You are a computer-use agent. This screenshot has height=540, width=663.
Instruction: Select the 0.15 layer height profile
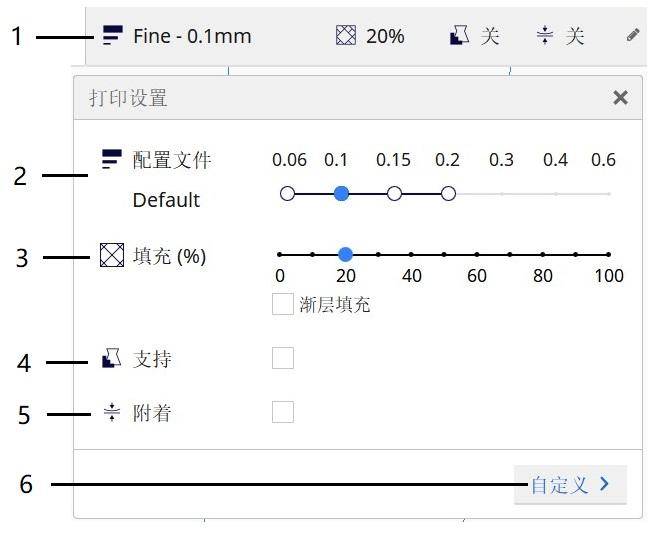click(x=394, y=193)
